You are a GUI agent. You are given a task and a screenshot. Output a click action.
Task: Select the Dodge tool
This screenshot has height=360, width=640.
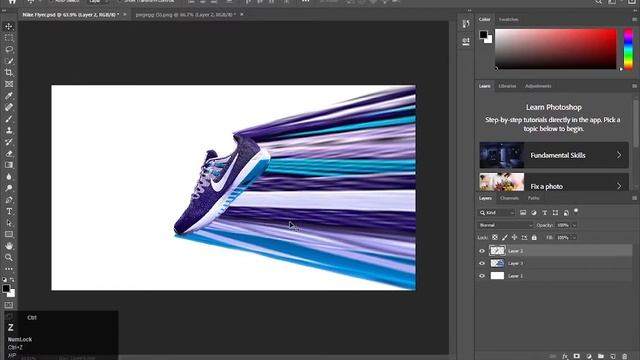click(x=9, y=188)
